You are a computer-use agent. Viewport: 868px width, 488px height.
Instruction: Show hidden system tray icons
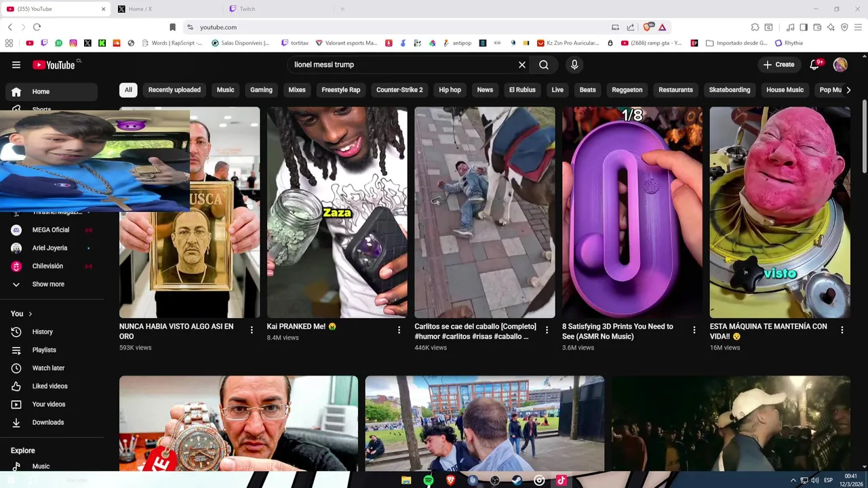(x=793, y=481)
